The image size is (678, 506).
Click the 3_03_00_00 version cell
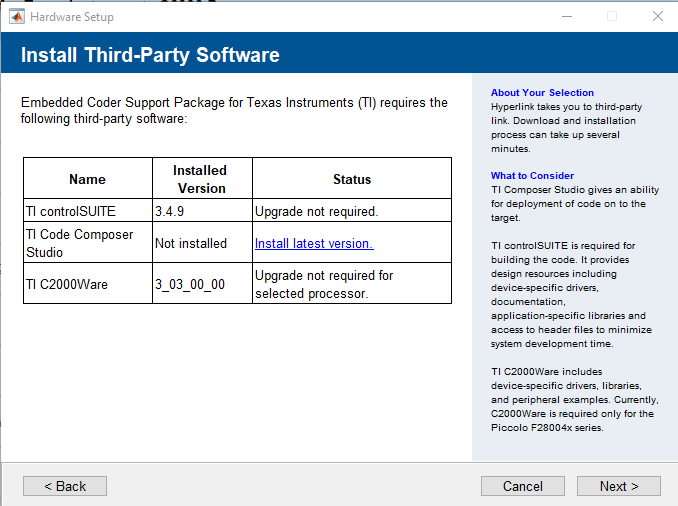[202, 284]
